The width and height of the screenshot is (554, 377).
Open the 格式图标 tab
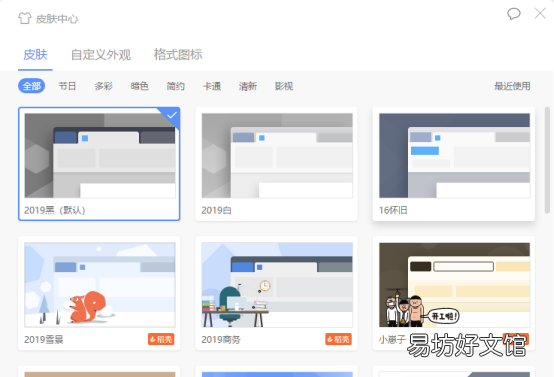point(178,55)
